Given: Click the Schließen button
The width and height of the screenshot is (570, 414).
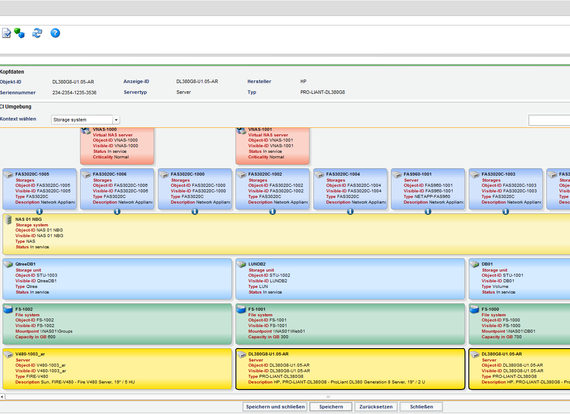Looking at the screenshot, I should click(x=421, y=407).
